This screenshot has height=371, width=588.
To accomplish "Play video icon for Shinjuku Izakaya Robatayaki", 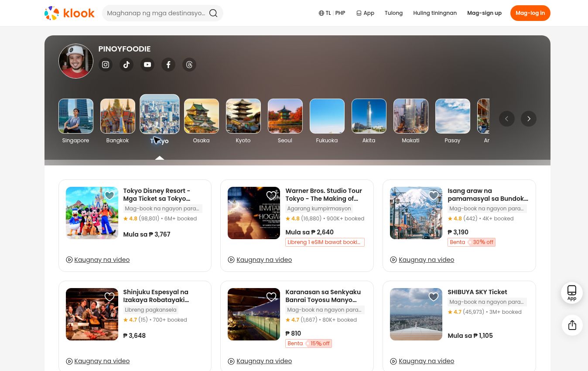I will click(x=69, y=361).
